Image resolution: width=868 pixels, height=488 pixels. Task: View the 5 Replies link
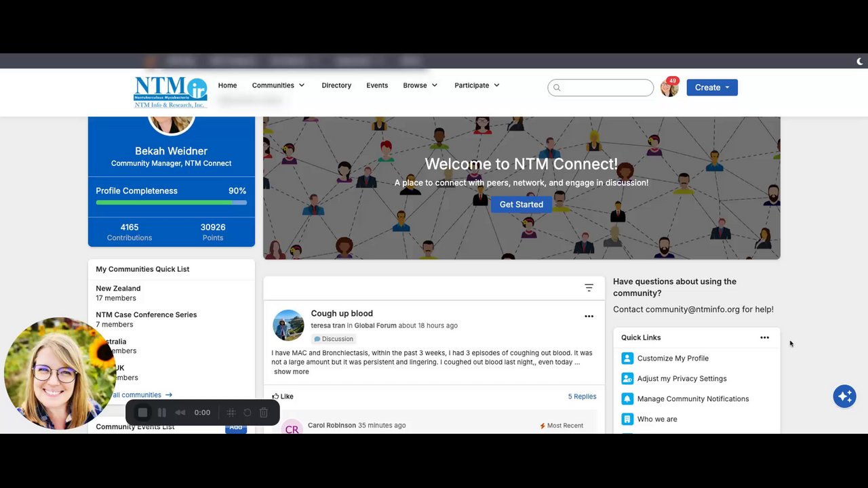pyautogui.click(x=582, y=396)
